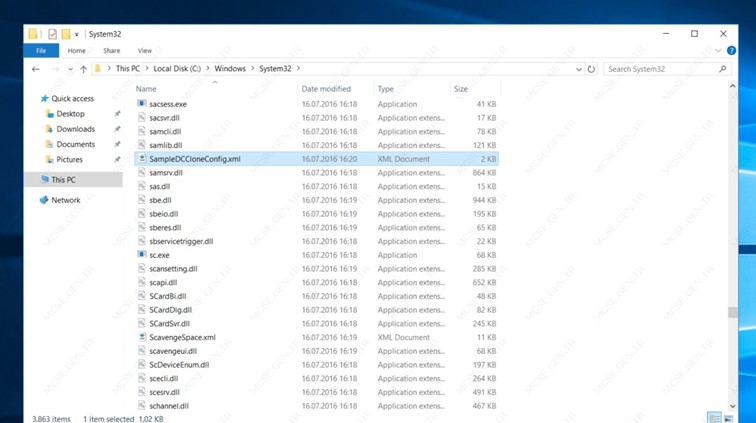The image size is (756, 423).
Task: Maximize the System32 window
Action: pyautogui.click(x=694, y=34)
